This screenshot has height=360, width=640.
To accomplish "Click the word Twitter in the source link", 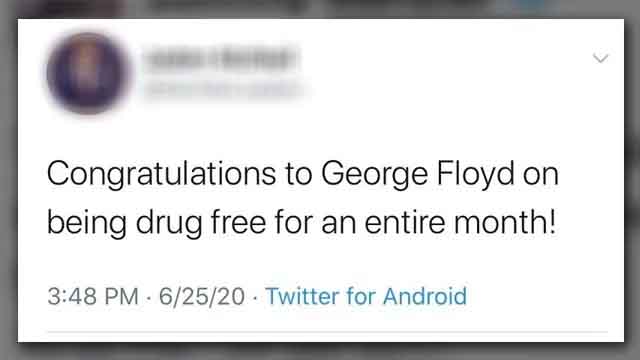I will (302, 296).
